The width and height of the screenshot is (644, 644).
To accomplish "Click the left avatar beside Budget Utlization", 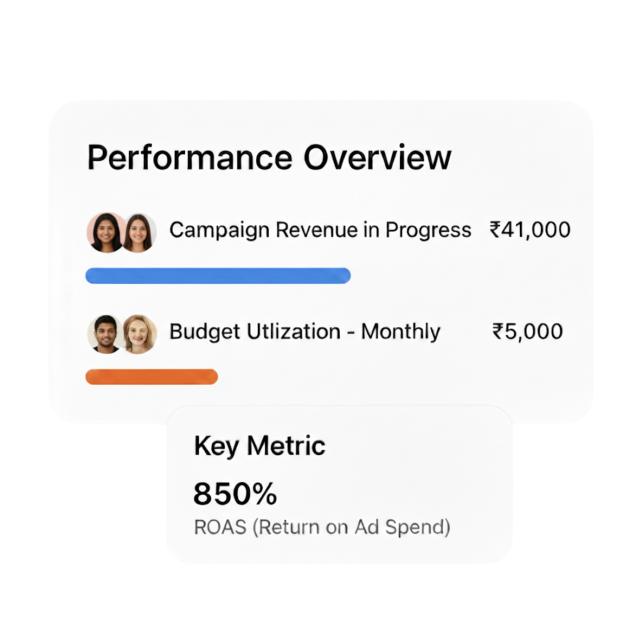I will pos(104,333).
